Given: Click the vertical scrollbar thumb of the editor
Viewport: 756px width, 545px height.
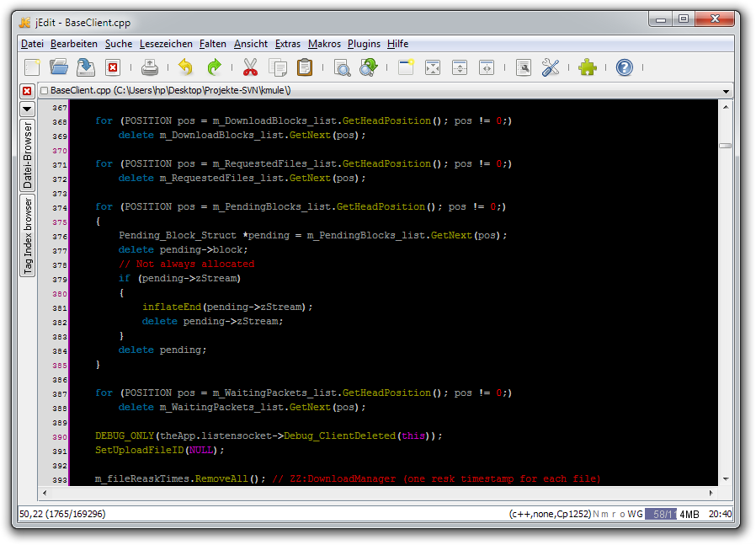Looking at the screenshot, I should coord(725,146).
